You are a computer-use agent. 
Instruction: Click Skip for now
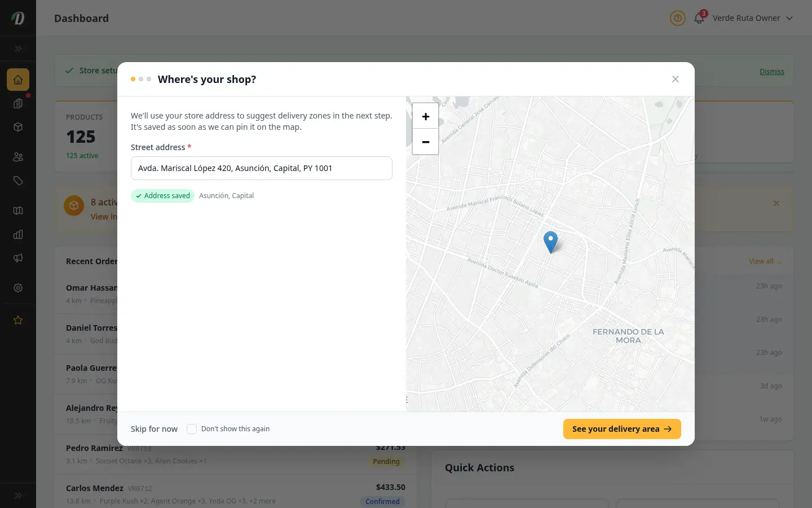point(154,429)
